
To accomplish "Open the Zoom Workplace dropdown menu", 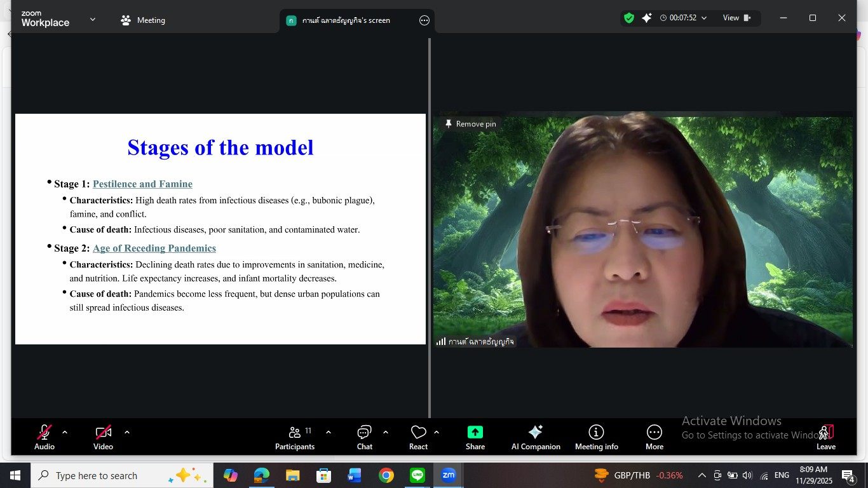I will (93, 20).
